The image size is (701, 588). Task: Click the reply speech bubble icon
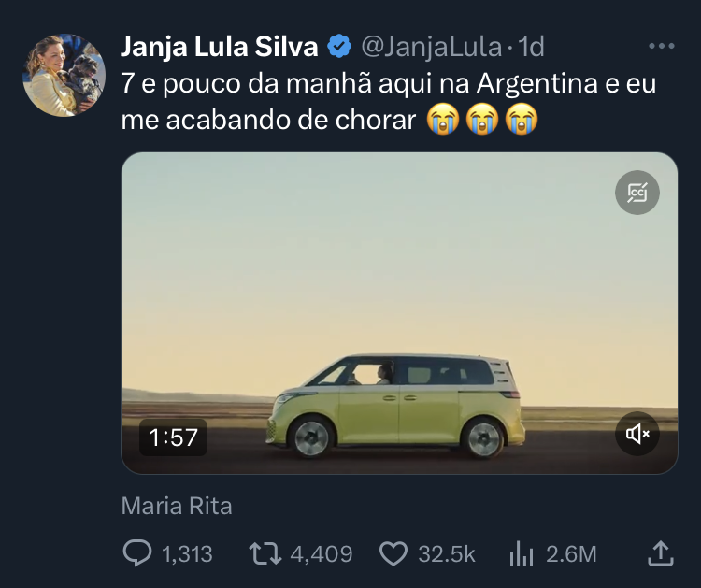[137, 553]
